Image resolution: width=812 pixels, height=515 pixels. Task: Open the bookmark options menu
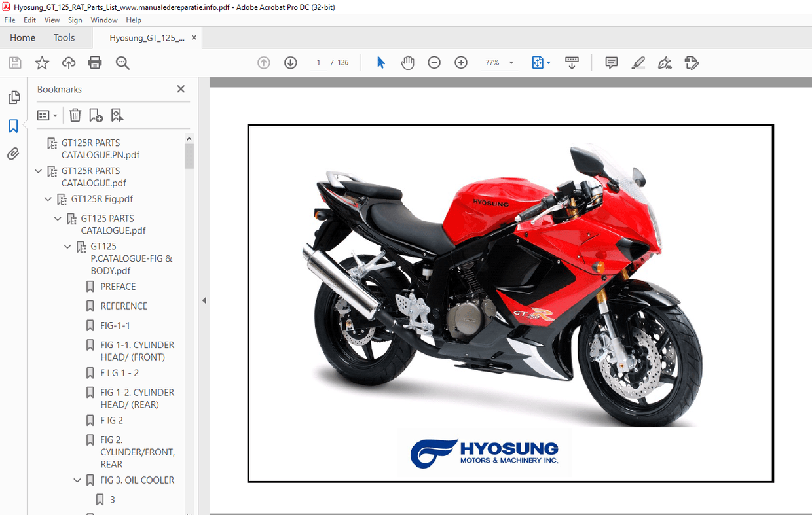point(46,115)
